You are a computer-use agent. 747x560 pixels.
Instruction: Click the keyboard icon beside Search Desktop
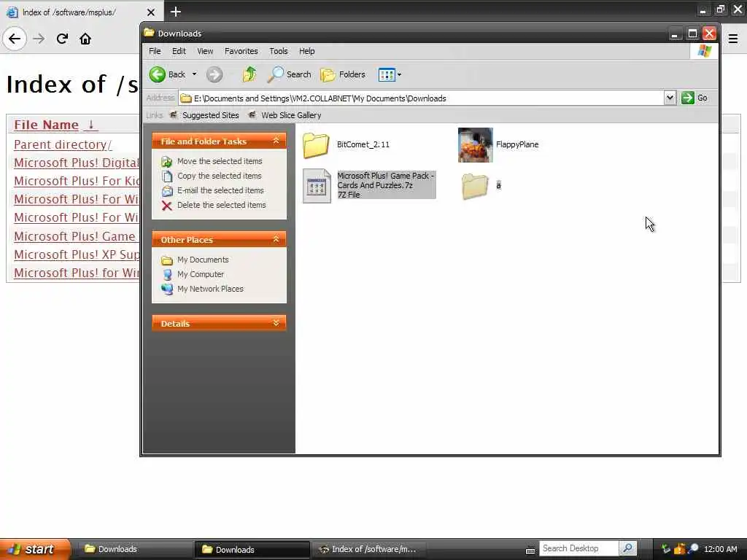coord(530,551)
